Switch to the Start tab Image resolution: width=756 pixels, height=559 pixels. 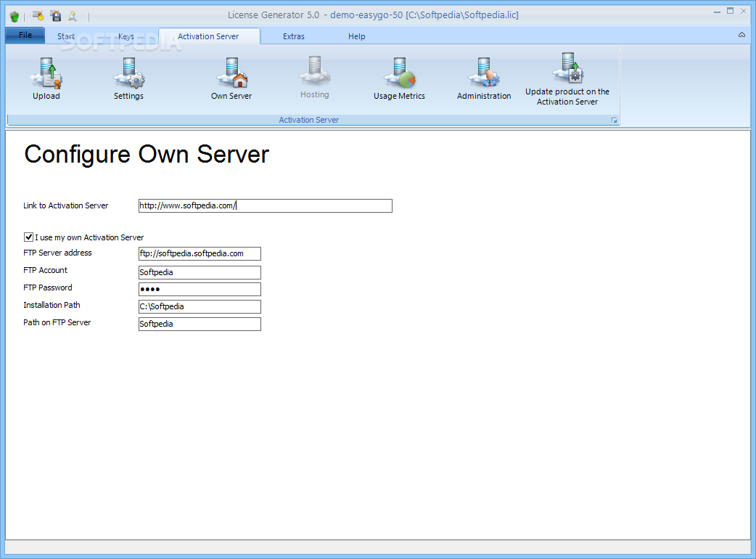[x=65, y=36]
